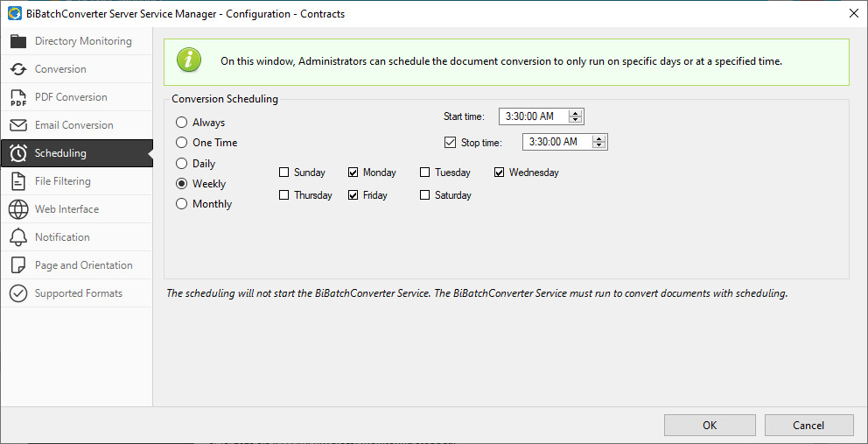Click the Directory Monitoring folder icon
868x444 pixels.
(x=18, y=41)
